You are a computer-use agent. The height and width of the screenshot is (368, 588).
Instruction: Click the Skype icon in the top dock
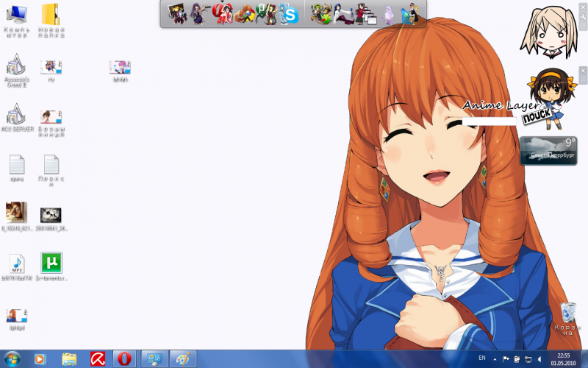[x=290, y=14]
